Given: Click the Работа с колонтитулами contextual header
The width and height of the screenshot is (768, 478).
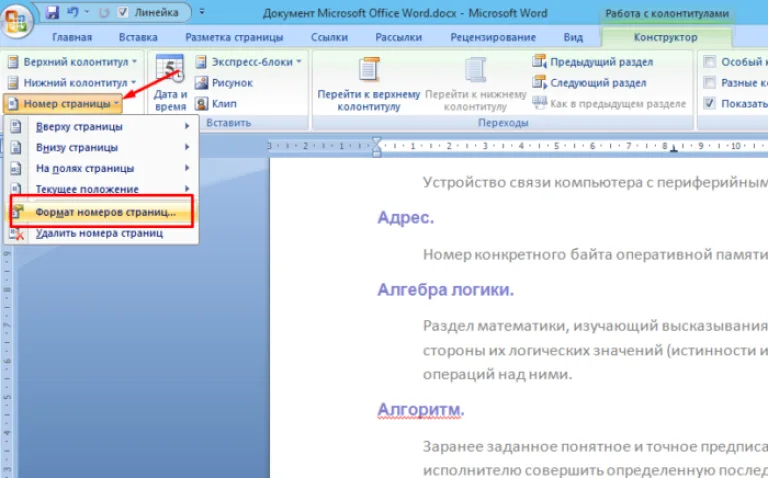Looking at the screenshot, I should coord(667,14).
